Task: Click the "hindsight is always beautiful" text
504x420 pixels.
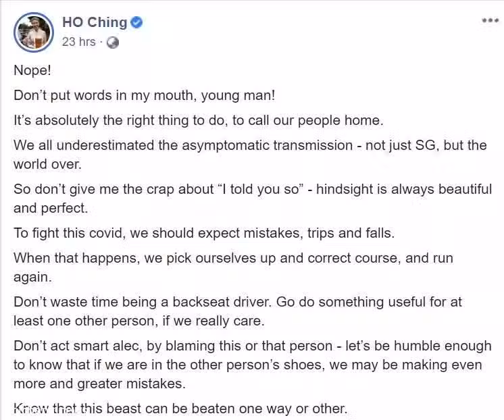Action: click(x=404, y=189)
